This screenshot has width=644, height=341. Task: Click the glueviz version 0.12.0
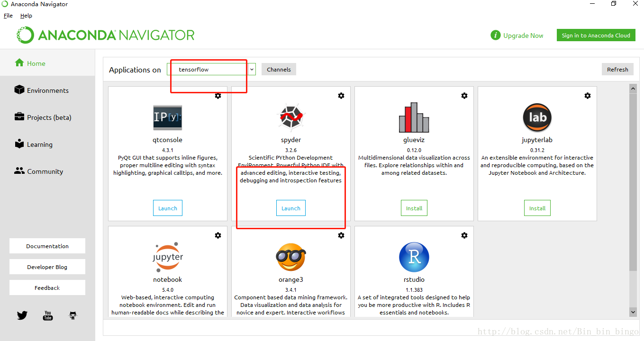click(x=414, y=150)
